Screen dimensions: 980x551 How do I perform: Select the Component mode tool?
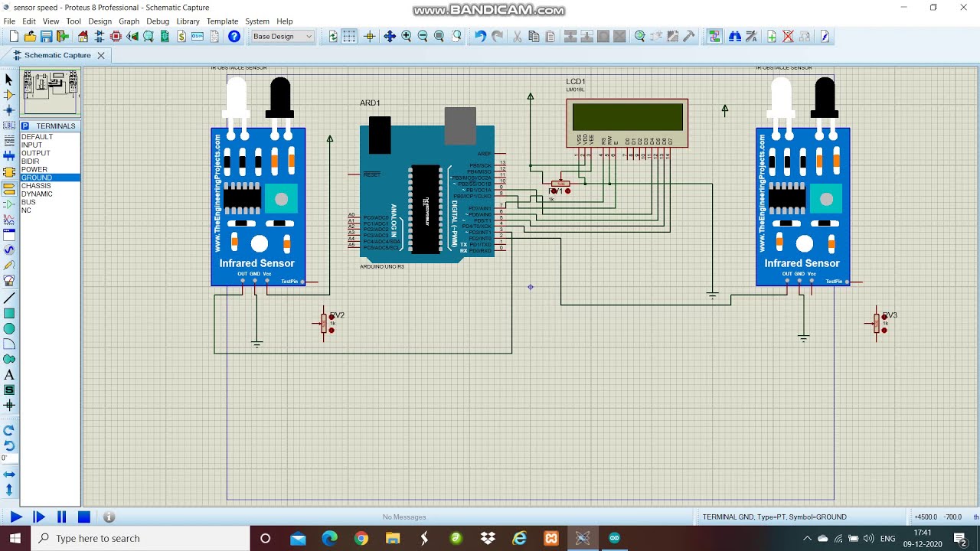(9, 95)
